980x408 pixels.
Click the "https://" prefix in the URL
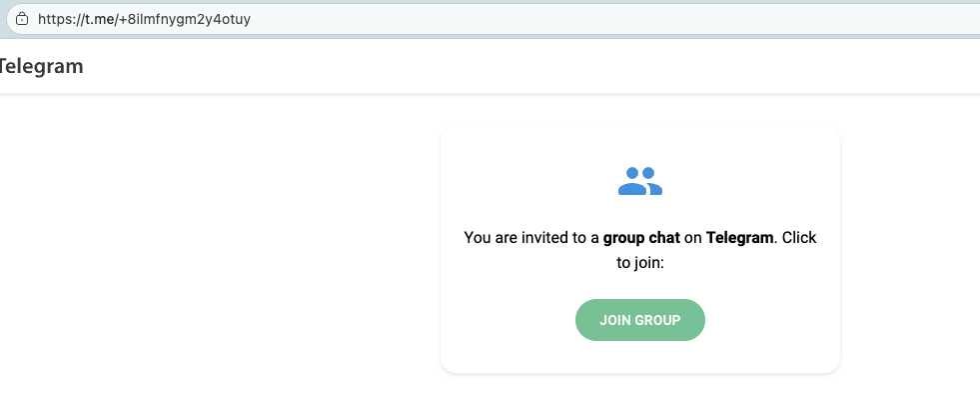point(60,18)
